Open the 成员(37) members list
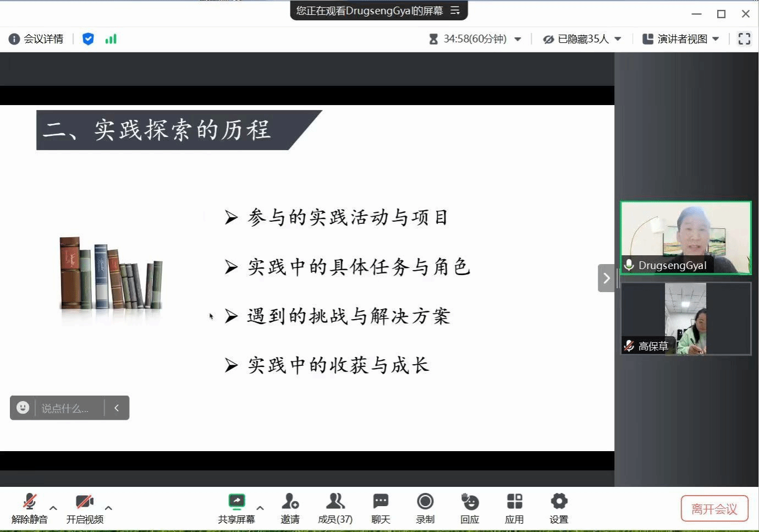The width and height of the screenshot is (759, 532). tap(335, 502)
